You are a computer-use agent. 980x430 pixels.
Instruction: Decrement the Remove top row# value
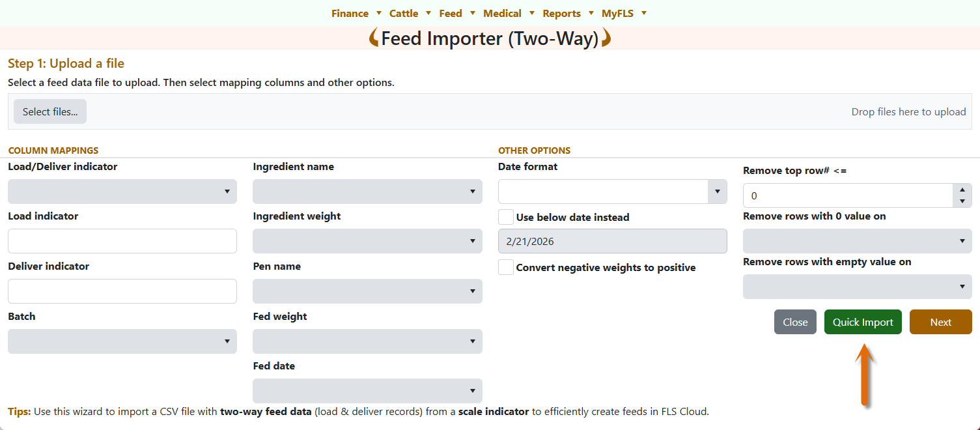(962, 201)
